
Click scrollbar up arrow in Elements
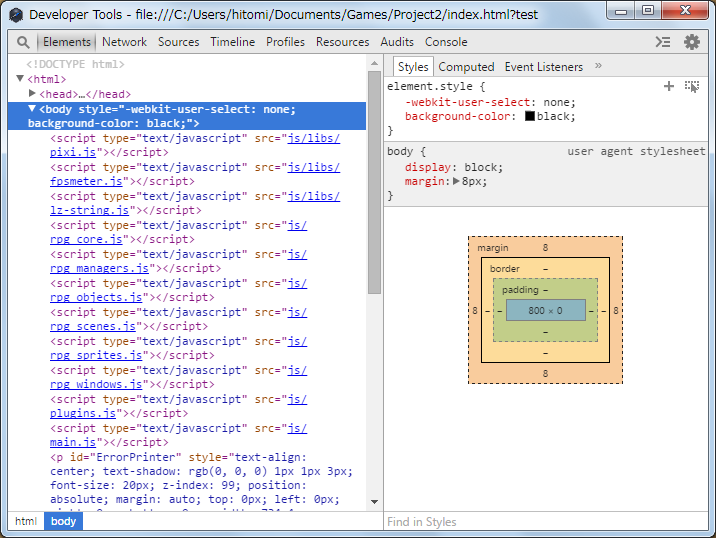(374, 63)
